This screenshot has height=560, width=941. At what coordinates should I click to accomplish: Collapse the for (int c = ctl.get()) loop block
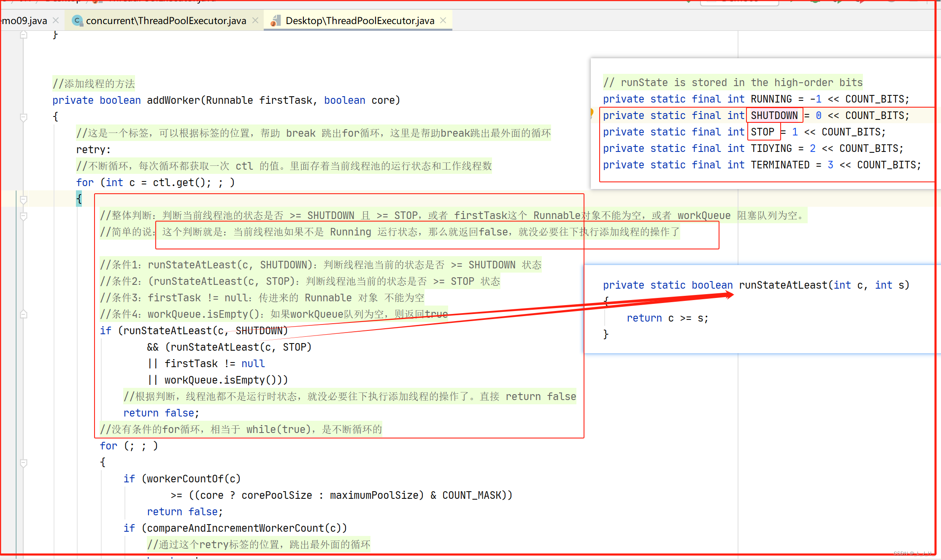click(x=24, y=200)
